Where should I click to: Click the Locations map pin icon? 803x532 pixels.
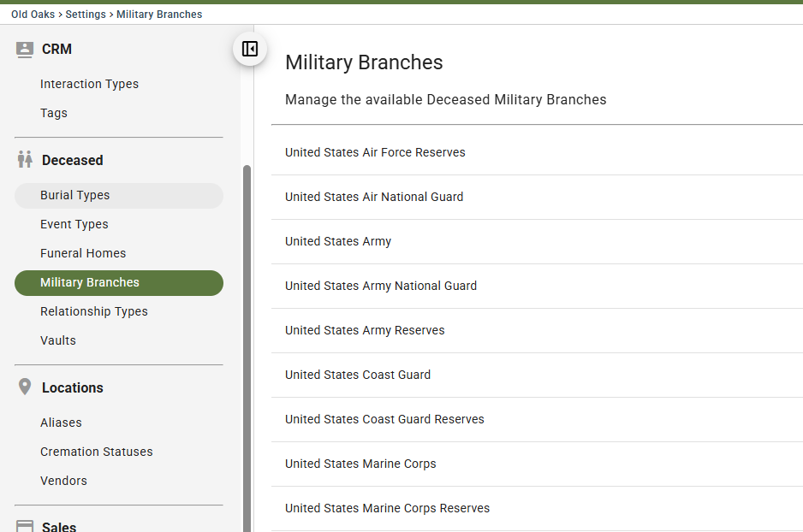coord(25,387)
